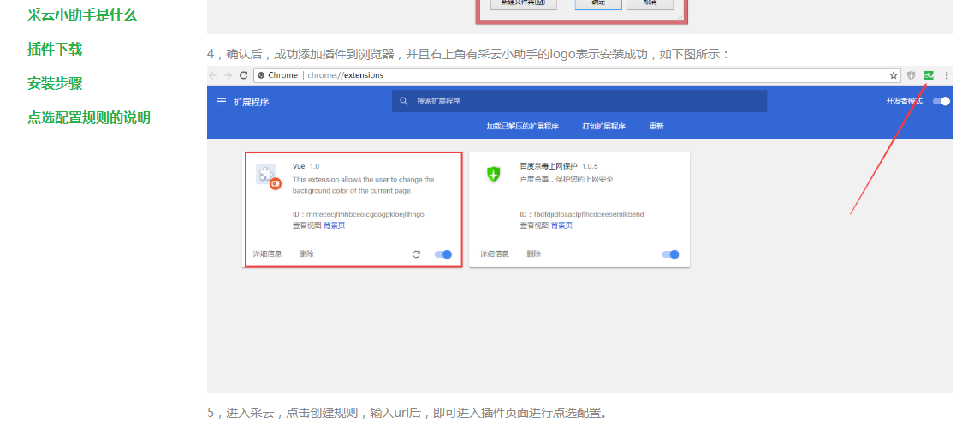Screen dimensions: 980x429
Task: Click the 'Vue 1.0' title text
Action: click(306, 166)
